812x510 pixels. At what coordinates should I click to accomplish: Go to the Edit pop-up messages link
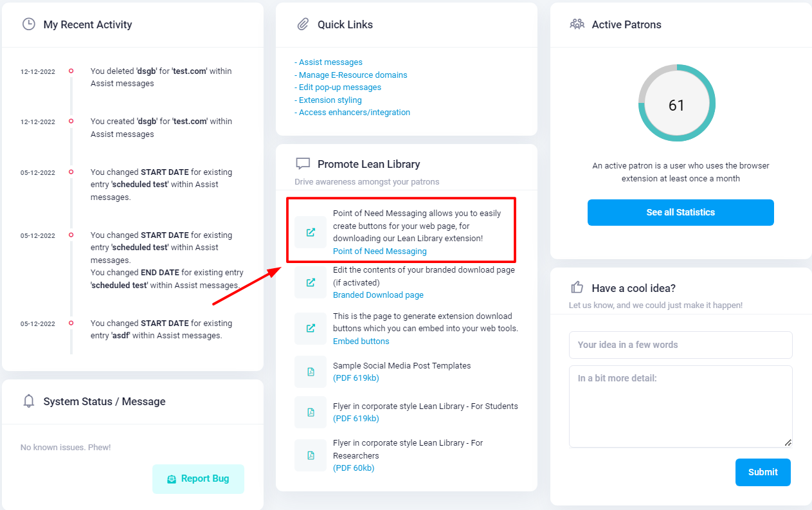[338, 87]
